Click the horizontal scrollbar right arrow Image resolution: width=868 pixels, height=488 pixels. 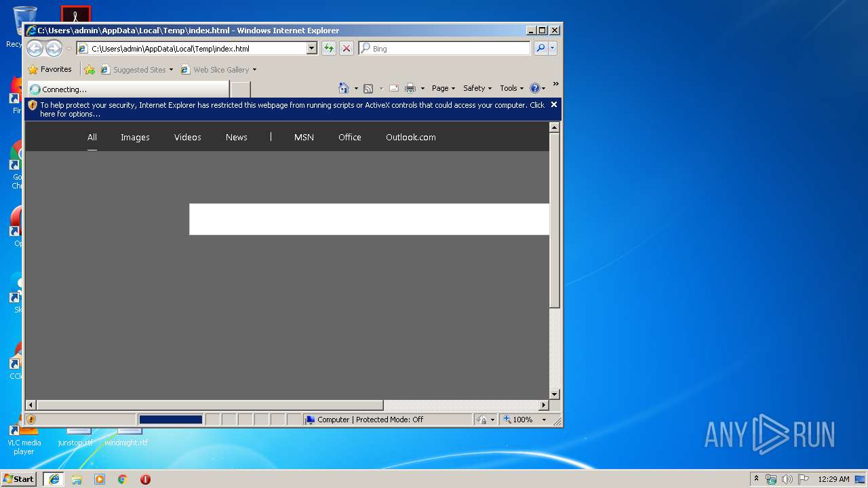(x=543, y=405)
